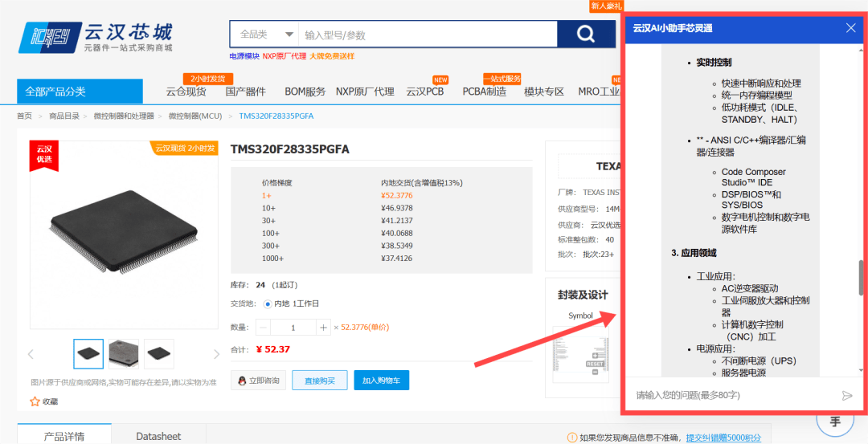Image resolution: width=868 pixels, height=444 pixels.
Task: Click the 收藏 star icon
Action: (x=35, y=401)
